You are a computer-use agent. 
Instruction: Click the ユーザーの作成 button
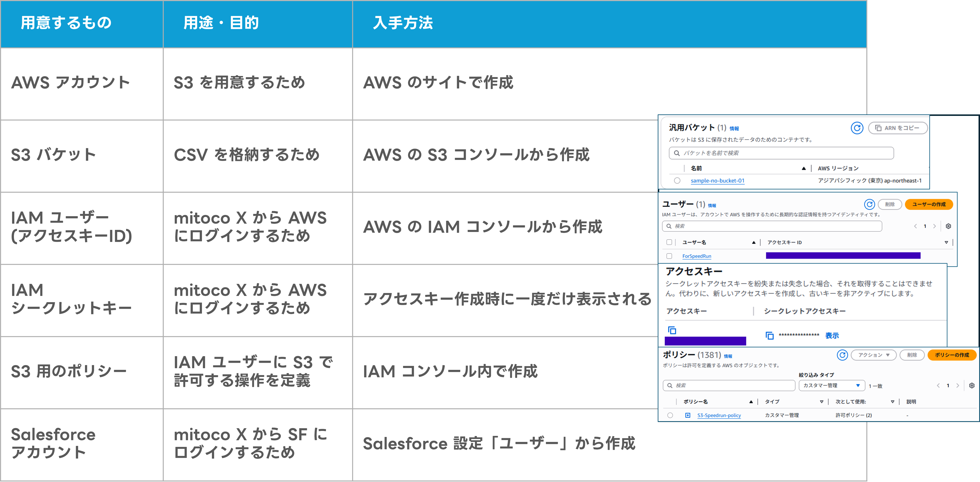[x=929, y=205]
